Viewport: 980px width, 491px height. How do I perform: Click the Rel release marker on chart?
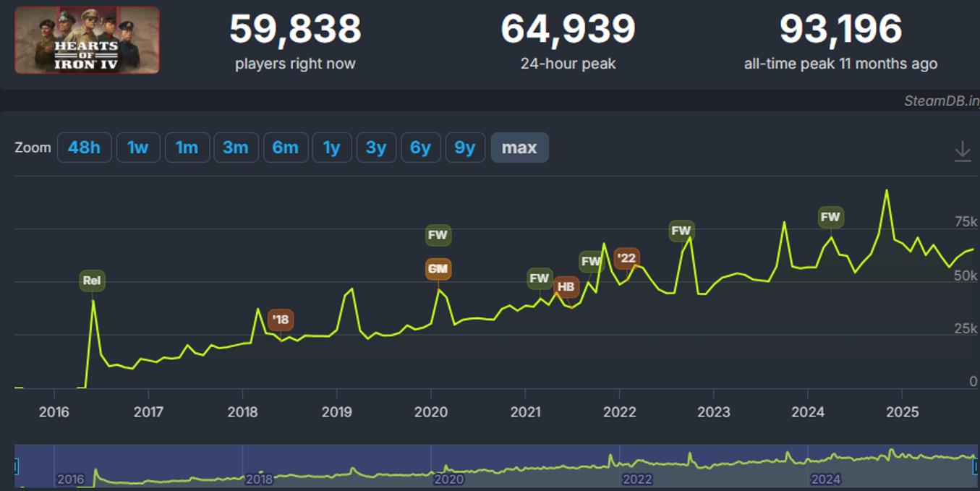pyautogui.click(x=92, y=281)
